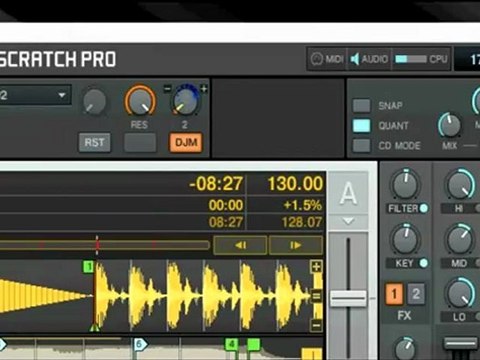Screen dimensions: 480x360
Task: Click the 130.00 BPM display
Action: coord(295,184)
